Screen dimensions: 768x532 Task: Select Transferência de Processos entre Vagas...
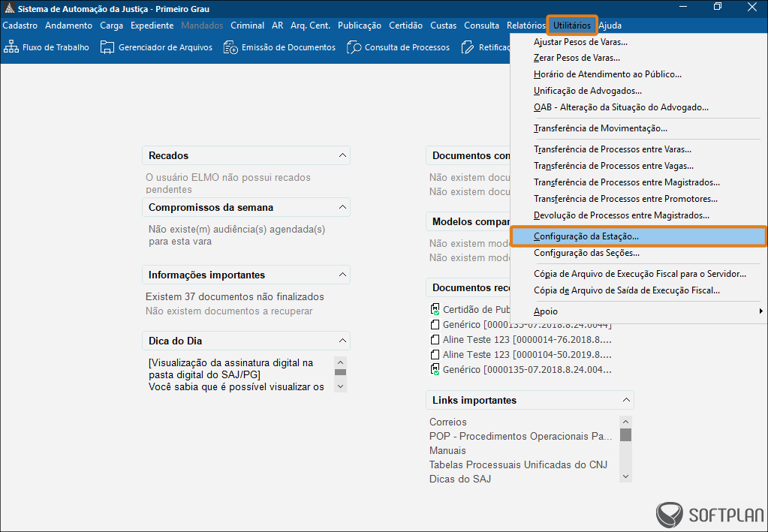(613, 166)
